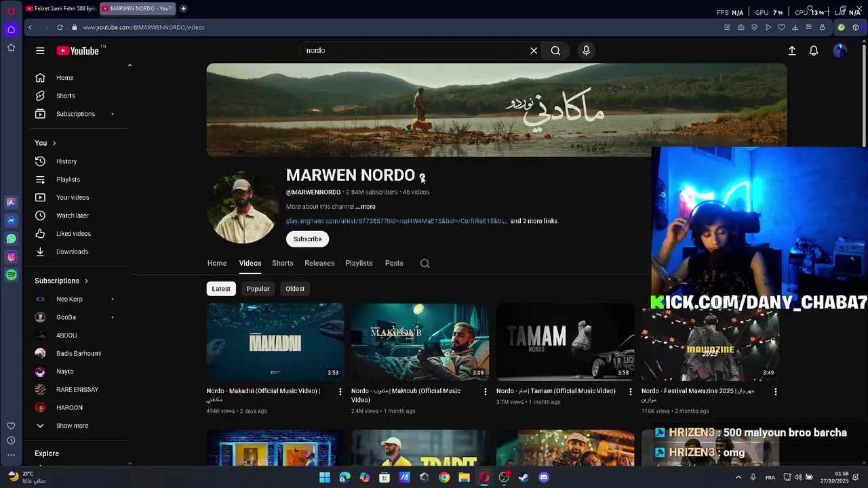Expand channel description with ...more
This screenshot has width=868, height=488.
pos(366,207)
